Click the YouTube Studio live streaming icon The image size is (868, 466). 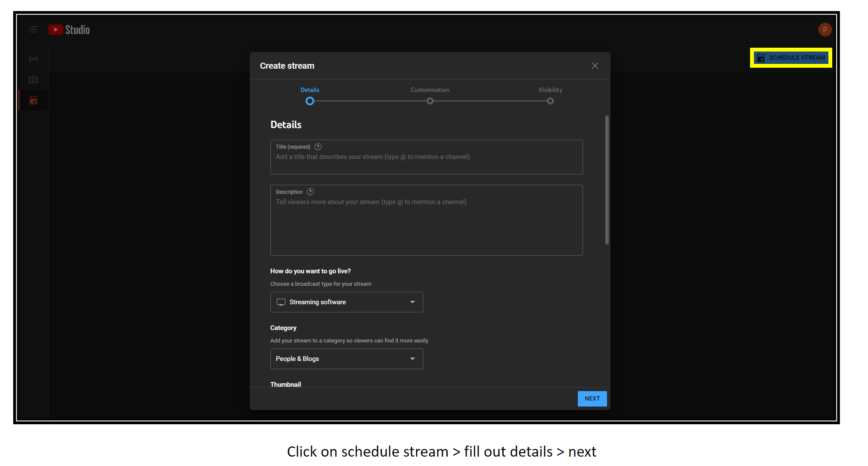click(33, 59)
